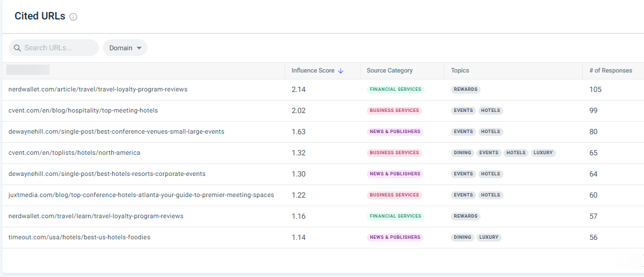Click Luxury chip in north-america row
Screen dimensions: 644x277
click(543, 152)
